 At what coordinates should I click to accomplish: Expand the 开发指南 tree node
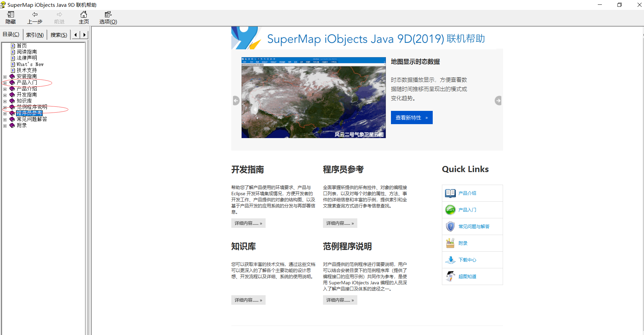(5, 95)
